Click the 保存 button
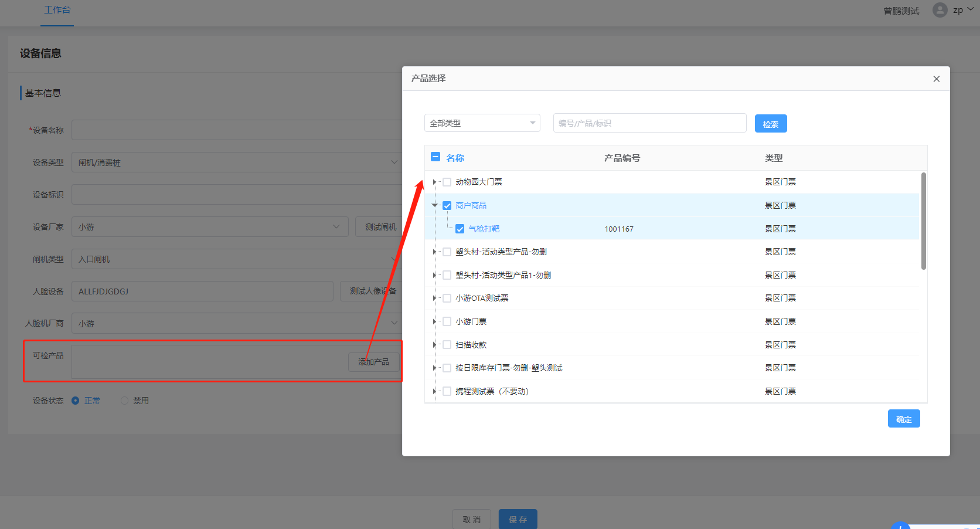The height and width of the screenshot is (529, 980). click(518, 519)
